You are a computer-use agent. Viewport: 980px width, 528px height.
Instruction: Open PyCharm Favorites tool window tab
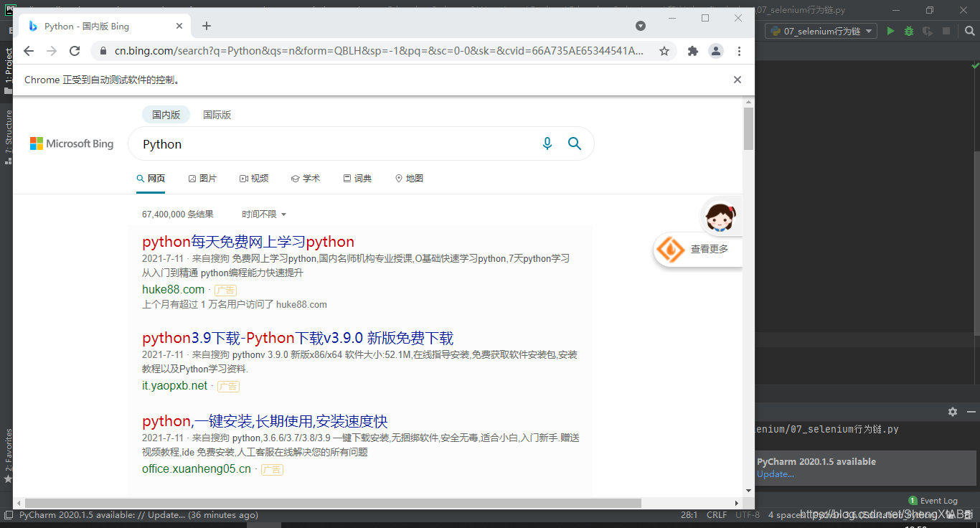pos(8,455)
